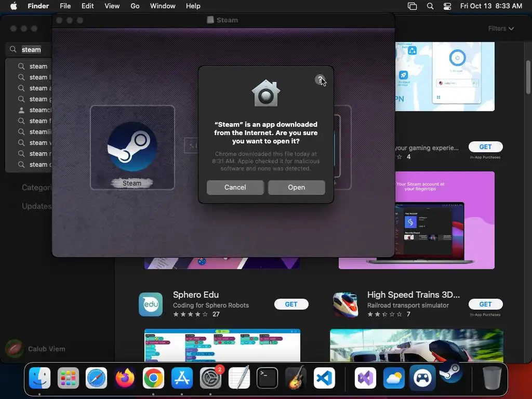Click the Stage Manager icon in menu bar
The height and width of the screenshot is (399, 532).
412,6
